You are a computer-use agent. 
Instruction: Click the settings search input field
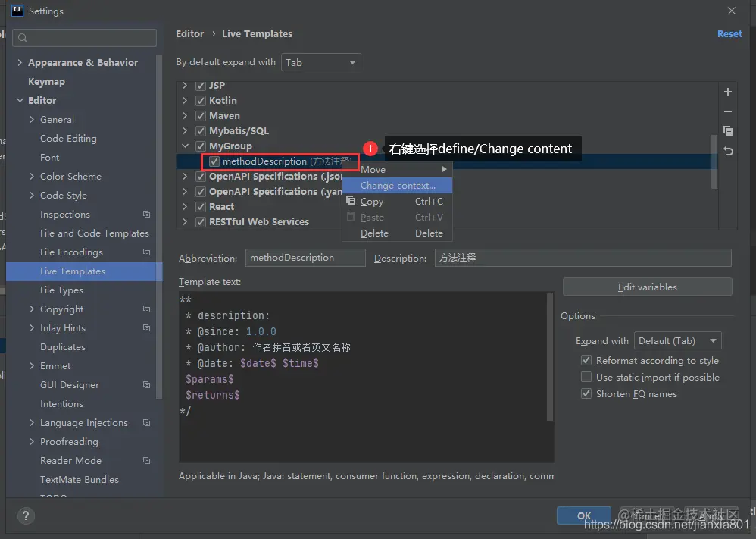pos(84,38)
